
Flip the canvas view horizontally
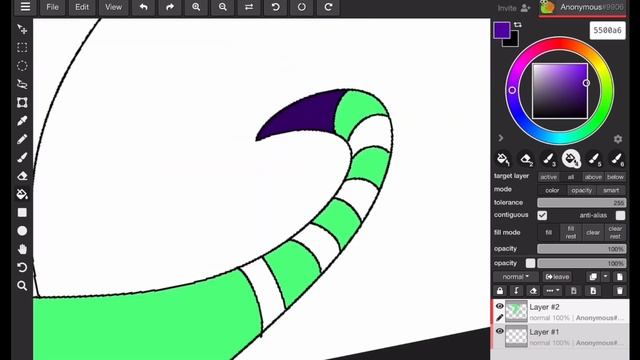pyautogui.click(x=249, y=7)
